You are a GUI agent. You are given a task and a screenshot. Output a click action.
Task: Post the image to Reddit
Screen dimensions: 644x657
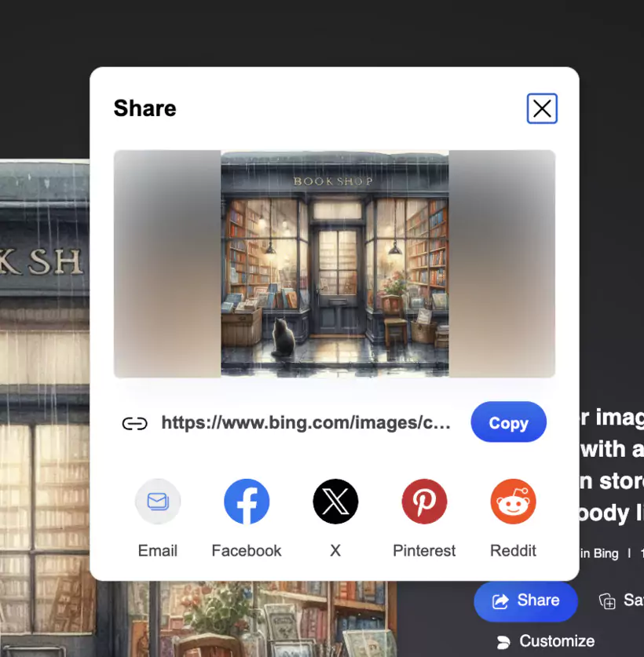tap(513, 502)
